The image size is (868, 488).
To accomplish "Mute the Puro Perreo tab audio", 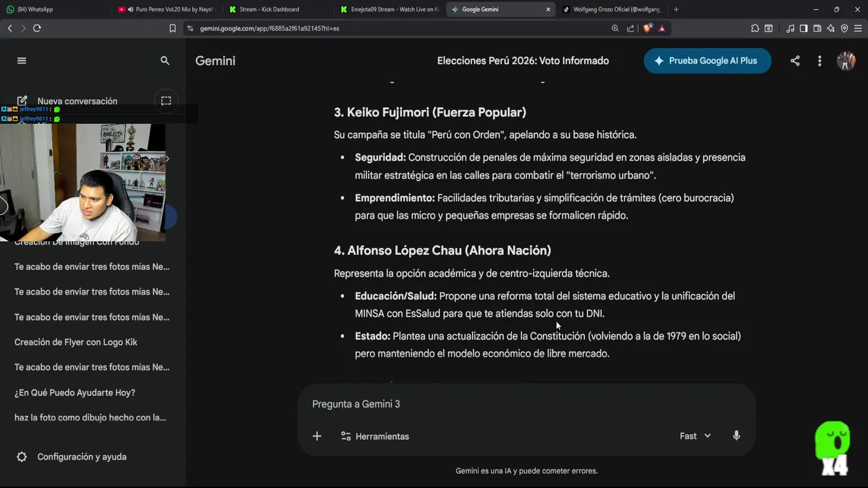I will click(130, 9).
